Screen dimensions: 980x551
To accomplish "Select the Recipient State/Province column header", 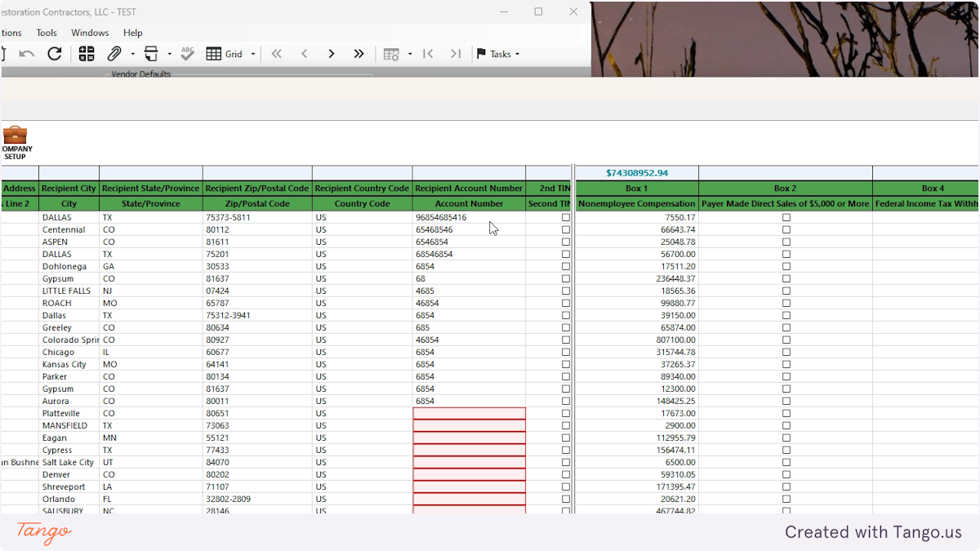I will 151,188.
